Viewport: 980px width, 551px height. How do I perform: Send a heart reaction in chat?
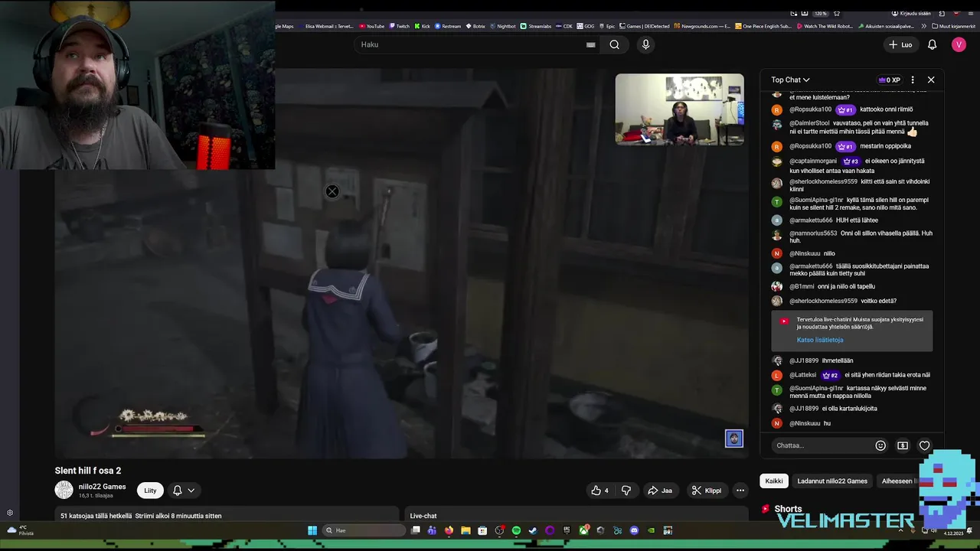coord(925,445)
